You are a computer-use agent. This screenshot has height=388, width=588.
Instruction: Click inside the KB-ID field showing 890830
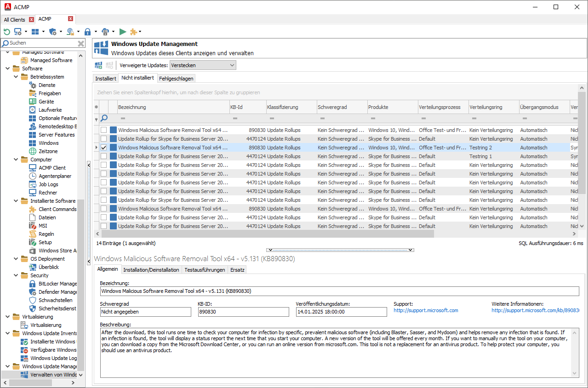click(244, 312)
